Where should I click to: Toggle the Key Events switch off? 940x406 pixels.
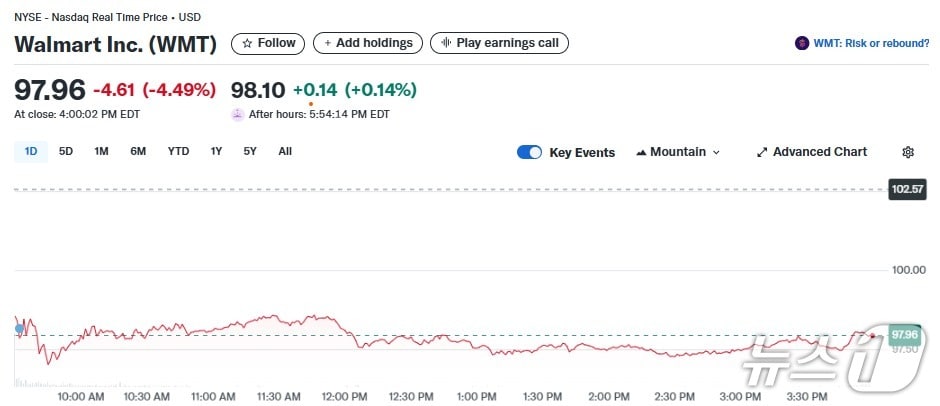pos(529,152)
